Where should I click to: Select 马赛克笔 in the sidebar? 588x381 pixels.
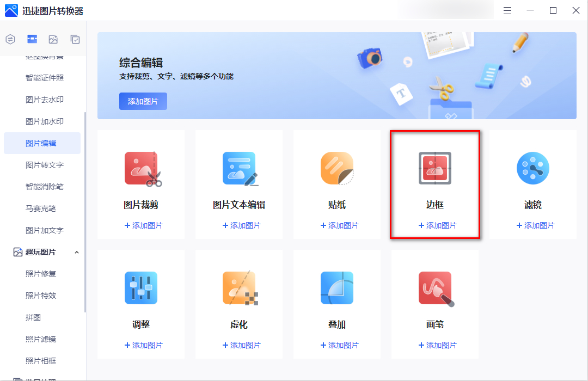click(x=41, y=208)
